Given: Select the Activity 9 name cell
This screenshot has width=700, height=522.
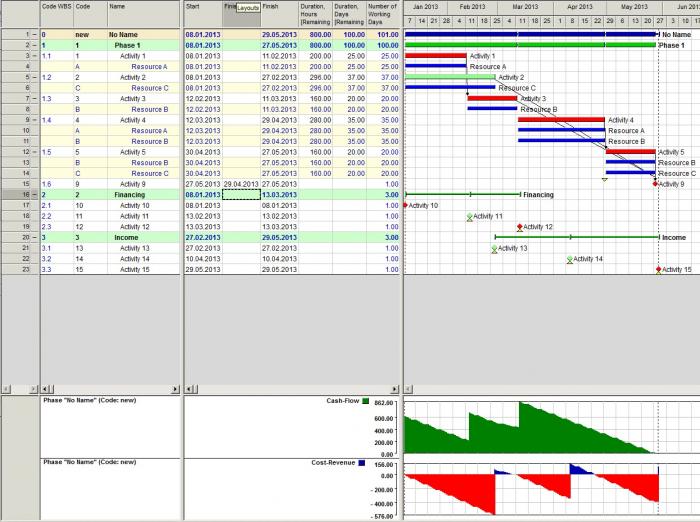Looking at the screenshot, I should click(143, 184).
